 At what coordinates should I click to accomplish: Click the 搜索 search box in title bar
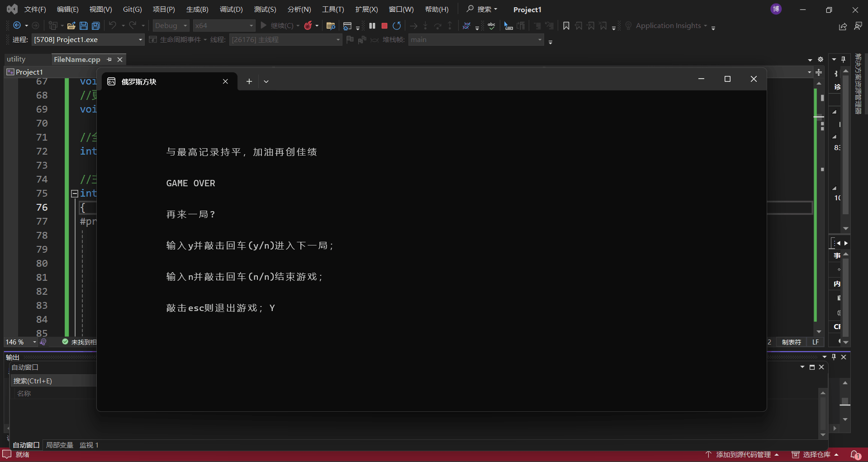[x=482, y=9]
